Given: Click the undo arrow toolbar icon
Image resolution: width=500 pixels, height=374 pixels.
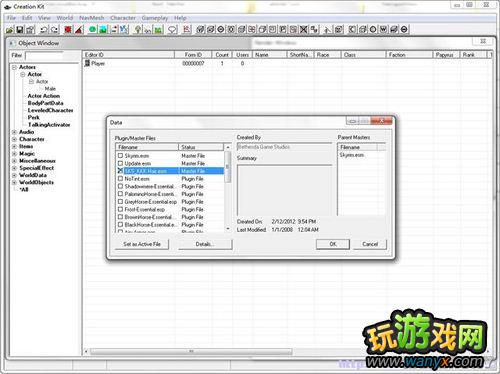Looking at the screenshot, I should (x=44, y=30).
